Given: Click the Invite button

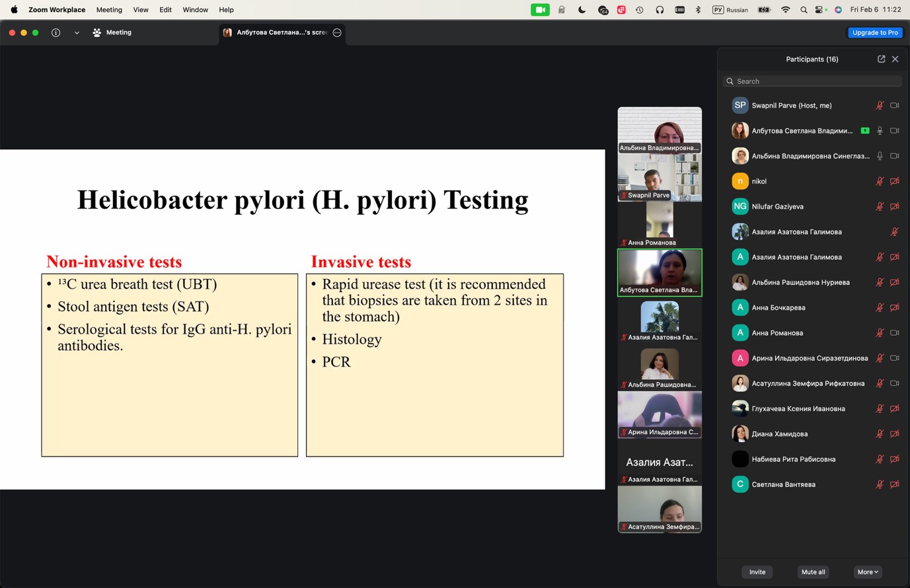Looking at the screenshot, I should tap(757, 572).
